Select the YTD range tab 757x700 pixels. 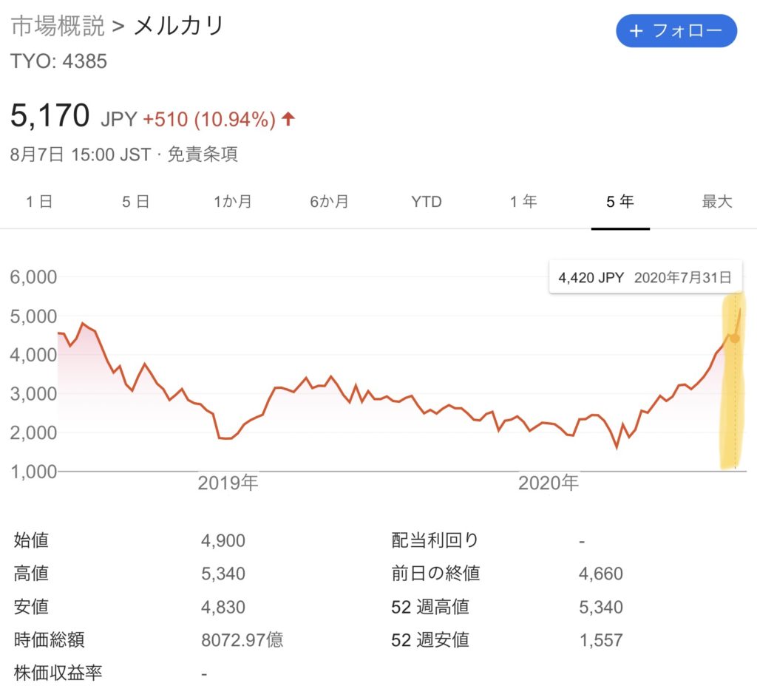pyautogui.click(x=427, y=201)
